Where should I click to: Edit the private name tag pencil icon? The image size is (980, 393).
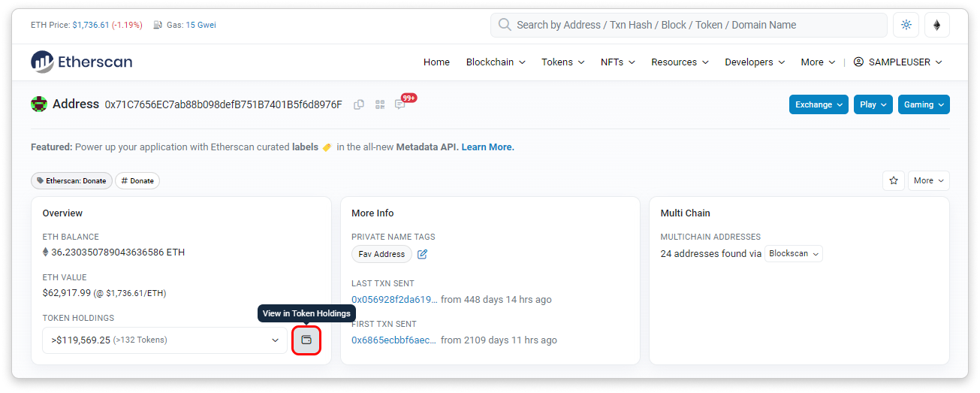coord(422,254)
